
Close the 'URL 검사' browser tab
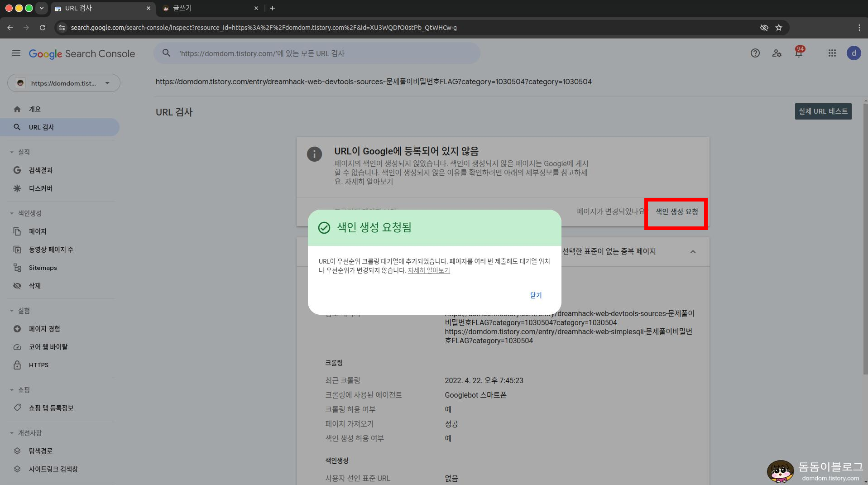149,8
